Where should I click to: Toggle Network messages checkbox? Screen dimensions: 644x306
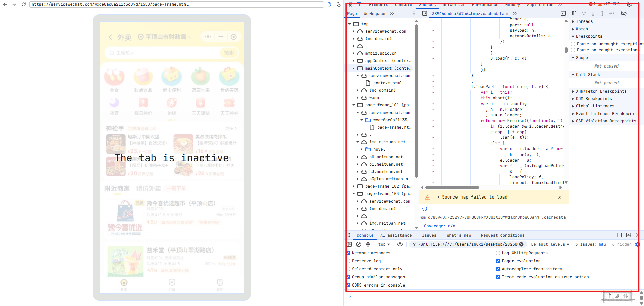pos(348,253)
